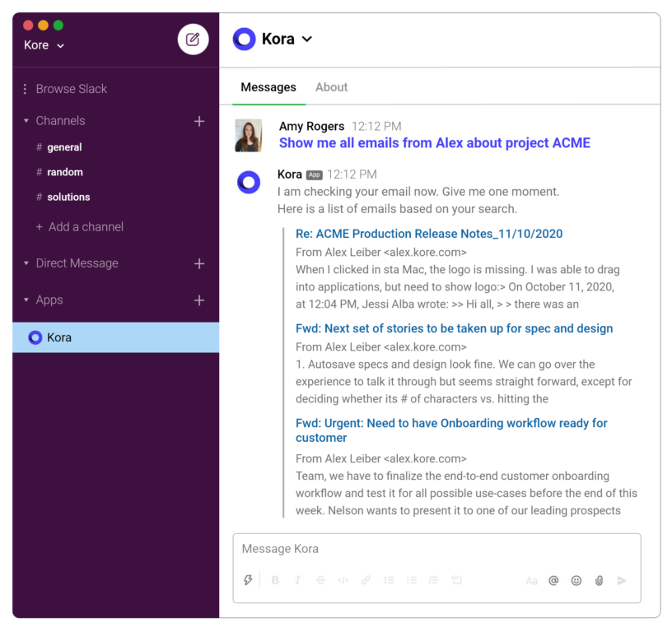
Task: Click the 12:12 PM timestamp on Amy's message
Action: pyautogui.click(x=376, y=126)
